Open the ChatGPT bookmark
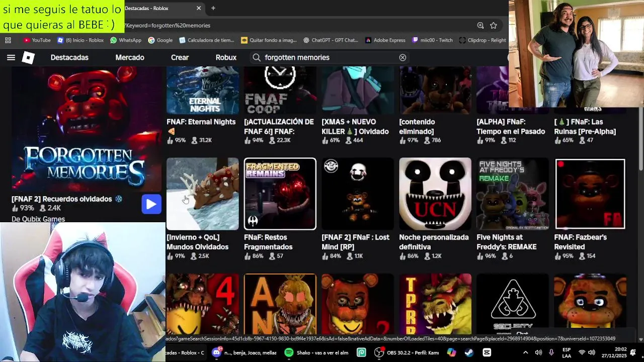The image size is (644, 362). click(331, 40)
